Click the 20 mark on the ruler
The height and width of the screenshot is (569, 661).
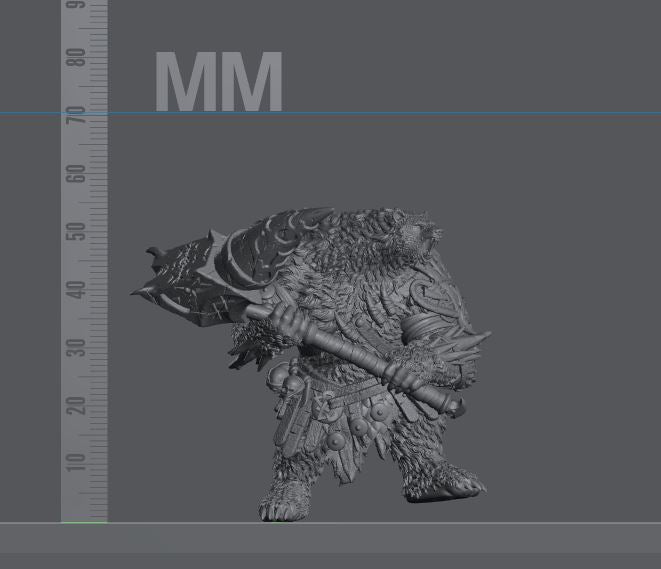pyautogui.click(x=77, y=405)
